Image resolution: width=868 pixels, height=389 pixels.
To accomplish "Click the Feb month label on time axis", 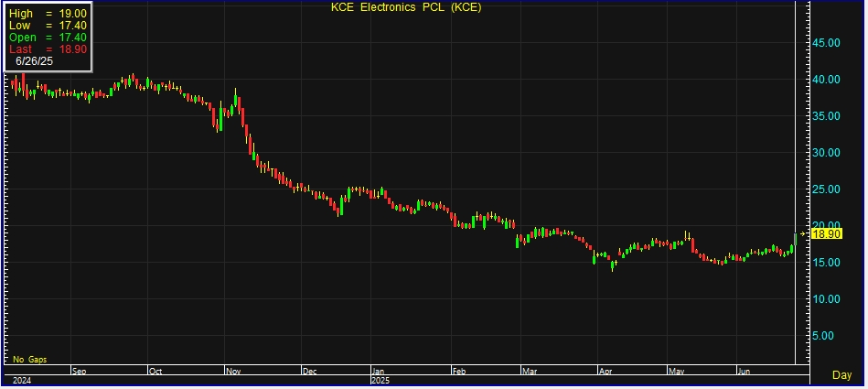I will pyautogui.click(x=459, y=371).
